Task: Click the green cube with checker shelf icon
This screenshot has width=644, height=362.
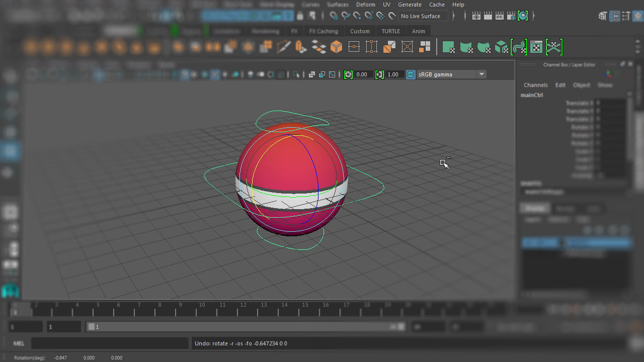Action: (501, 47)
